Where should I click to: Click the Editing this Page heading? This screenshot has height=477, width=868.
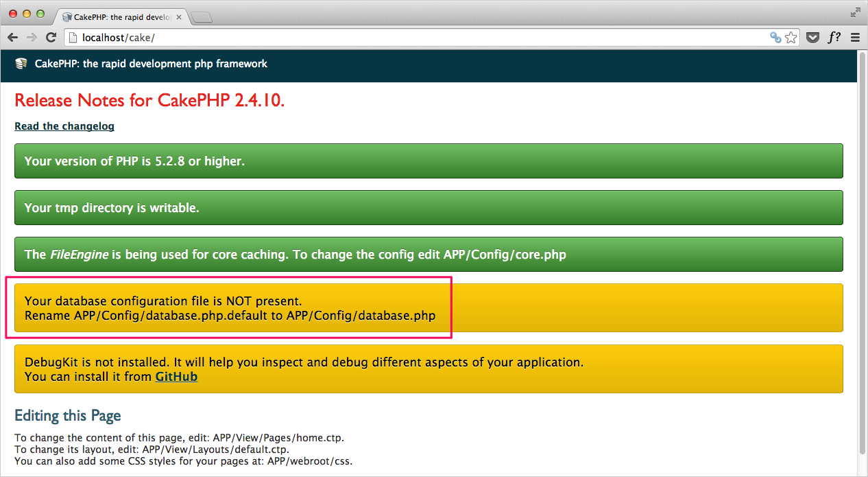(x=68, y=416)
